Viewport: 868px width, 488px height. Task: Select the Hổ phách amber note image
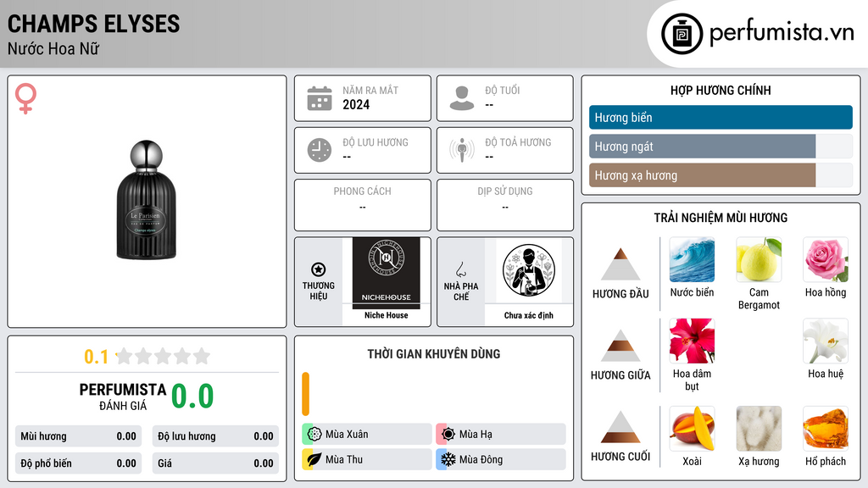tap(826, 429)
